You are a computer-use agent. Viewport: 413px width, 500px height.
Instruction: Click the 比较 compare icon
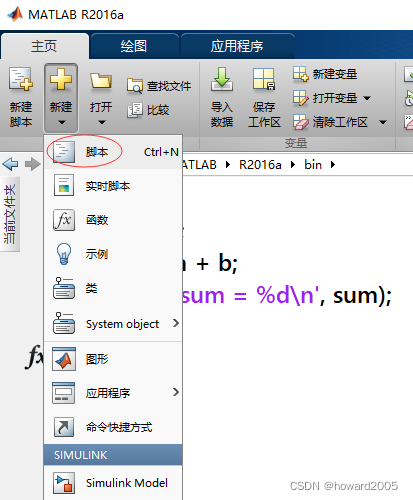[x=135, y=110]
